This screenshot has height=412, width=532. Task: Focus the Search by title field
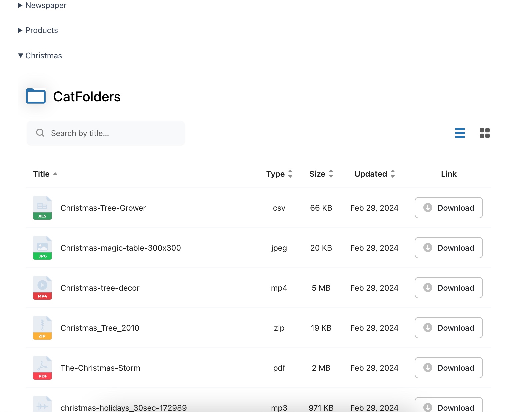(110, 133)
